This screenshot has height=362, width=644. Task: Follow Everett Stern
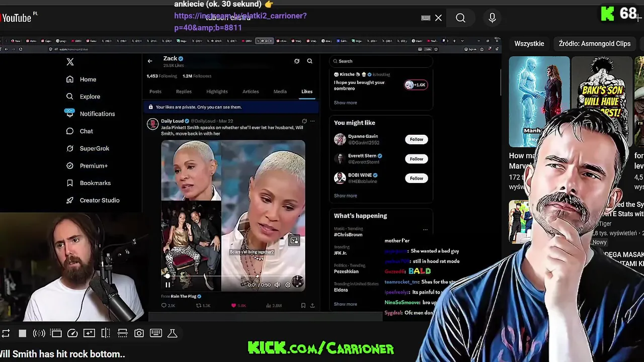(417, 159)
